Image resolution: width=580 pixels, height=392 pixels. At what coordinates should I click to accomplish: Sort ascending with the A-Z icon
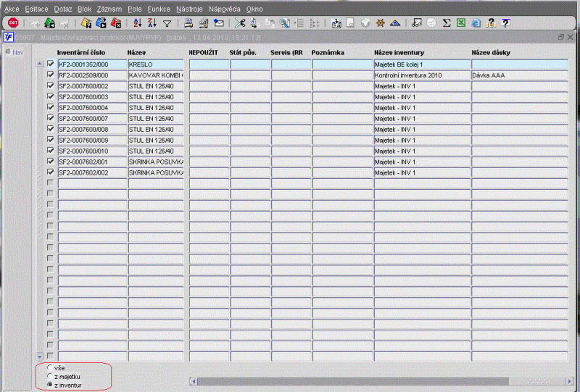[137, 23]
